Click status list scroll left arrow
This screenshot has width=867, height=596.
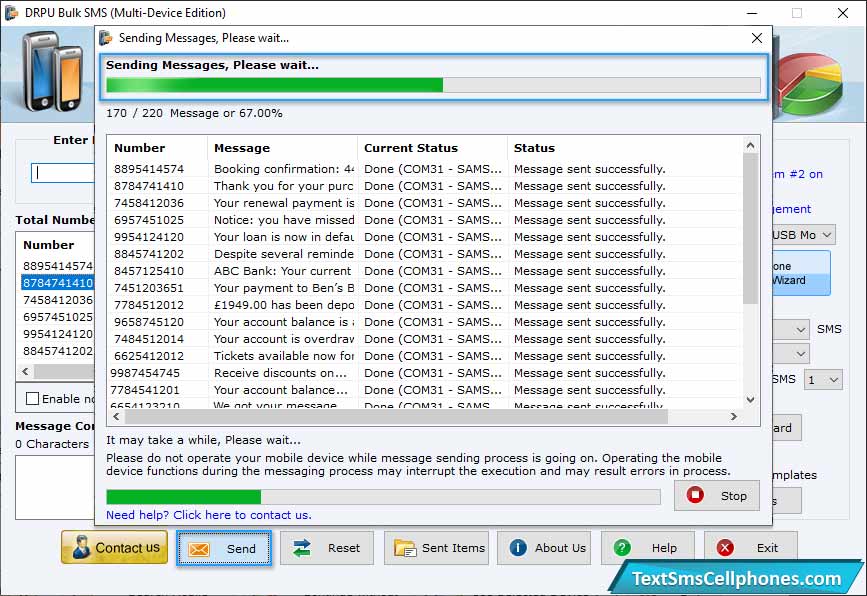tap(116, 416)
